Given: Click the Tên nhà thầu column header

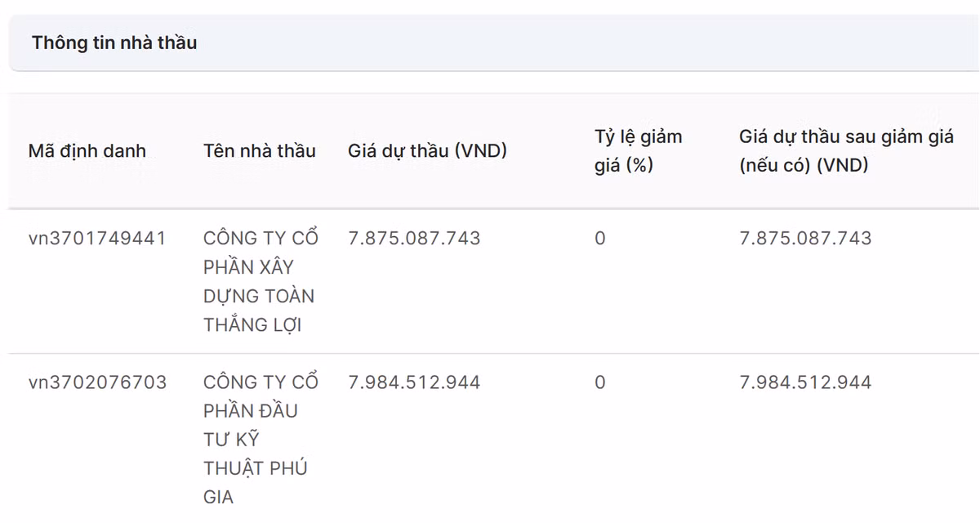Looking at the screenshot, I should click(260, 151).
